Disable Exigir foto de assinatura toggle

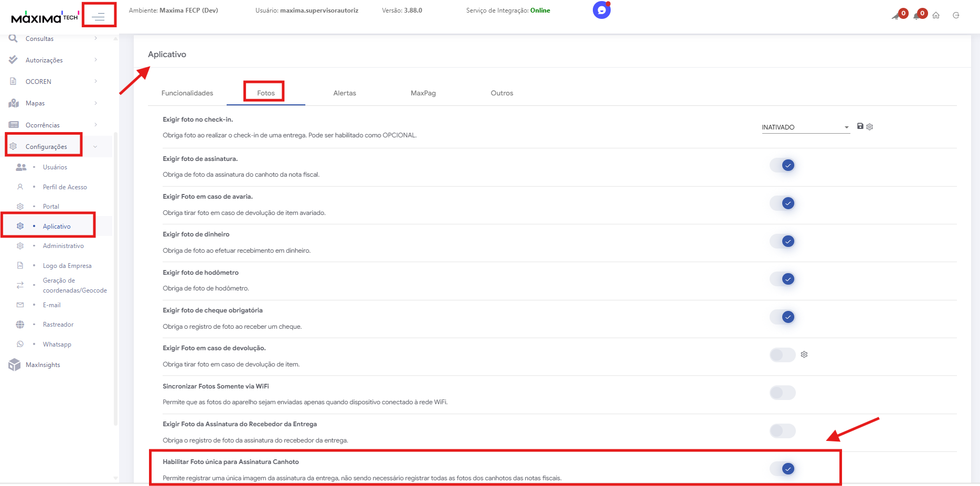pos(783,165)
